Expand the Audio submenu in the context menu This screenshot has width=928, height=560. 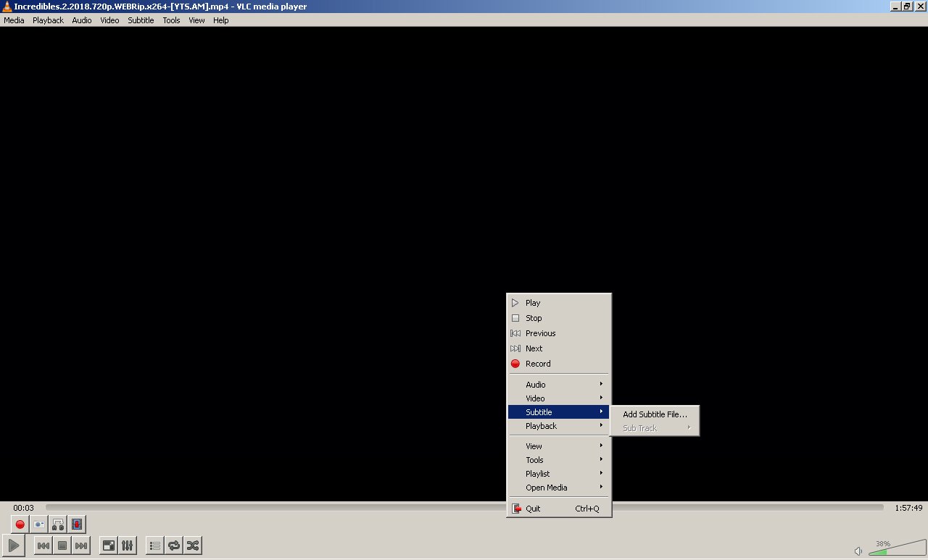pos(558,385)
